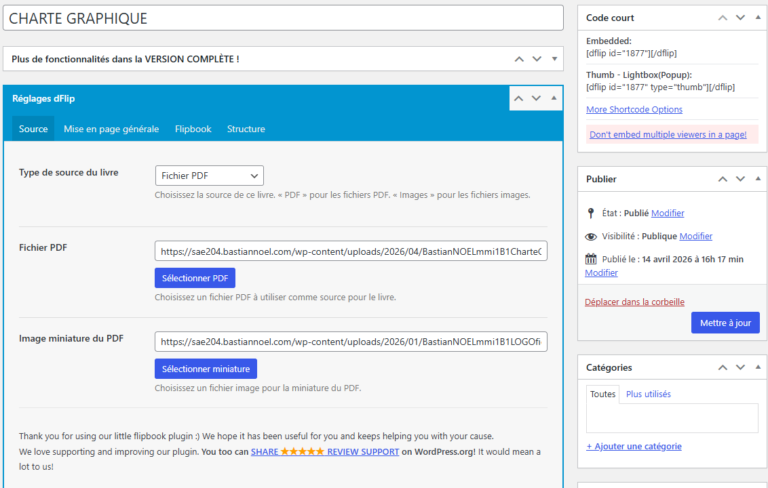Select the Embedded shortcode text
Screen dimensions: 768x488
[631, 53]
